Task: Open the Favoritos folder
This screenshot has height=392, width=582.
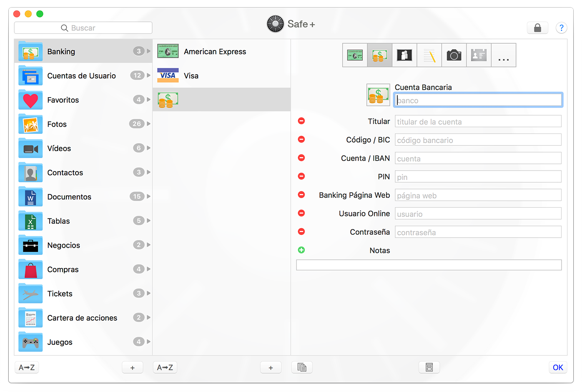Action: point(83,100)
